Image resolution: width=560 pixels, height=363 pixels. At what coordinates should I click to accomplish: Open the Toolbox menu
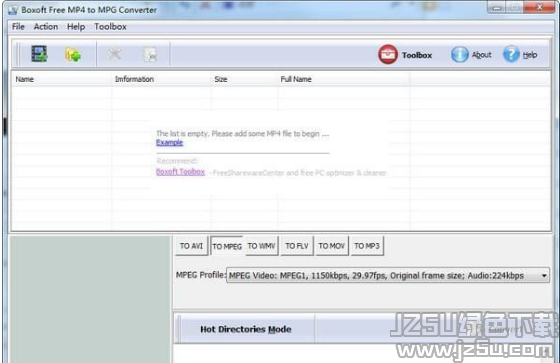coord(110,27)
